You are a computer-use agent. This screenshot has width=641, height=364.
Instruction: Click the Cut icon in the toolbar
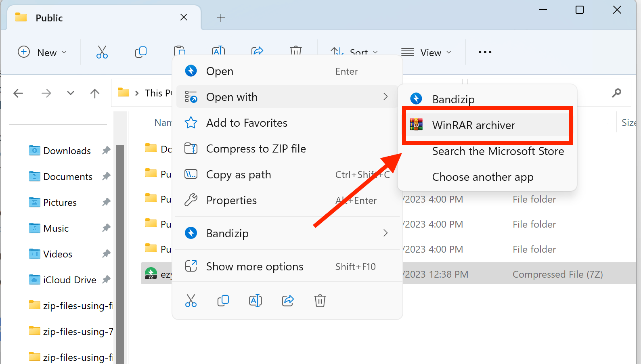(x=102, y=52)
